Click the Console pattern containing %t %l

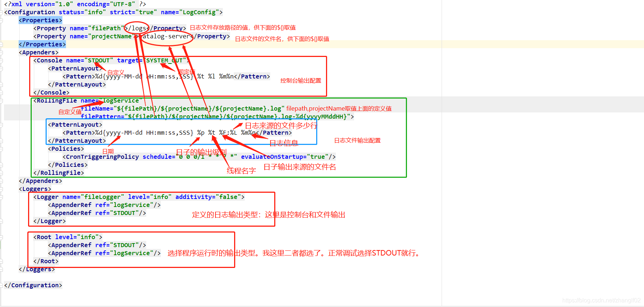166,76
